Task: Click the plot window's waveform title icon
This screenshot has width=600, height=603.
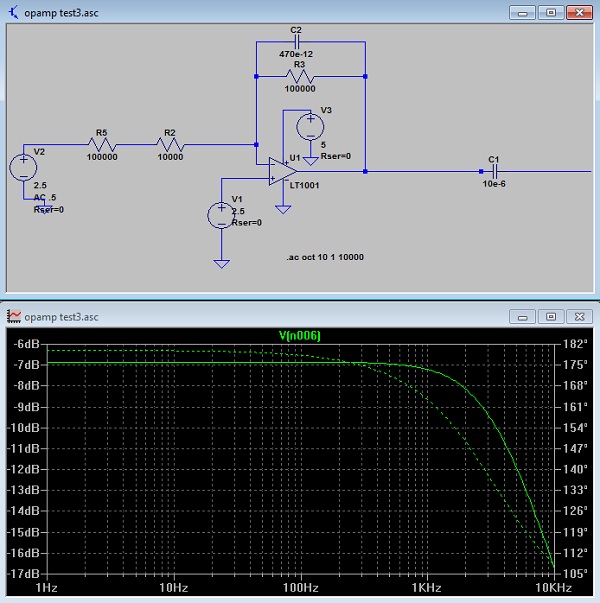Action: click(x=13, y=316)
